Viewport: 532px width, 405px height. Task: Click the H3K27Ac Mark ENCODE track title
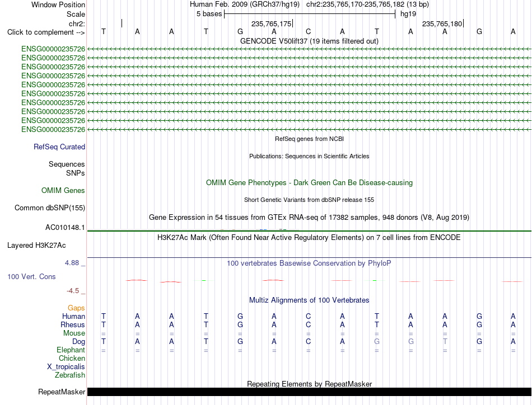(x=309, y=237)
